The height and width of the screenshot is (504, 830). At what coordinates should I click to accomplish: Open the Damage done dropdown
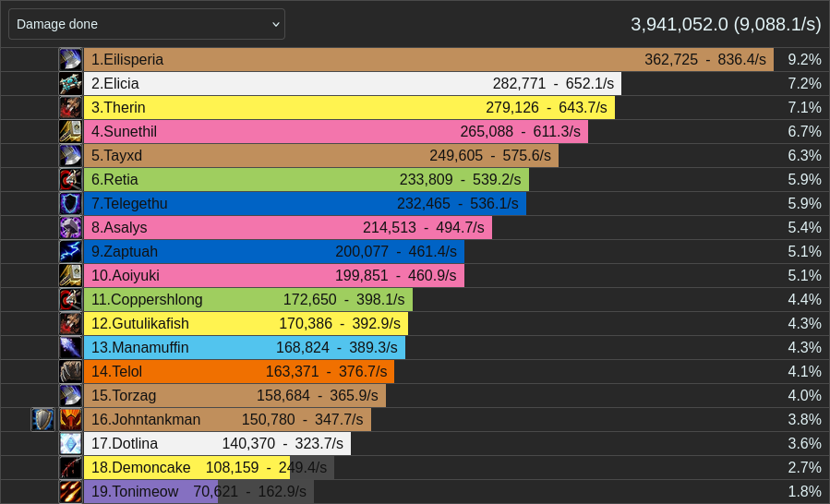tap(147, 24)
